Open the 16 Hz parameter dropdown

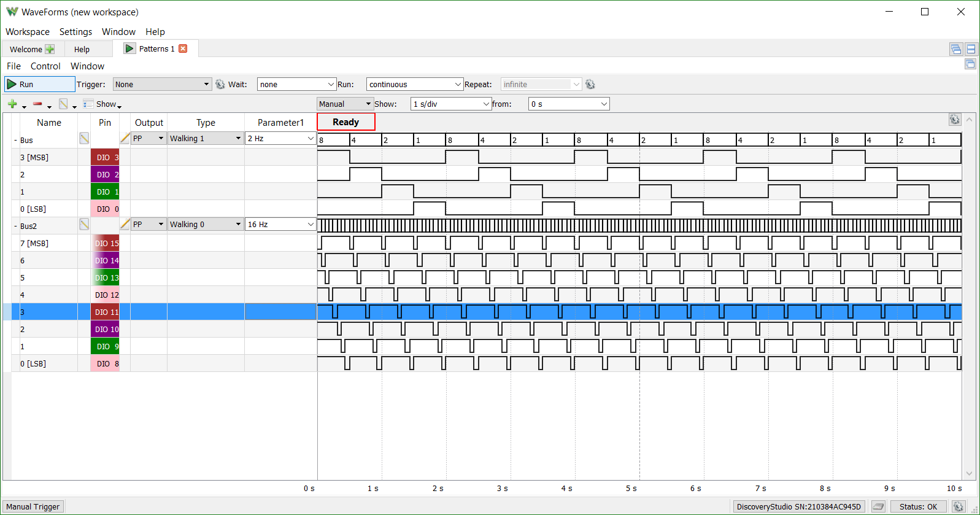click(x=280, y=225)
